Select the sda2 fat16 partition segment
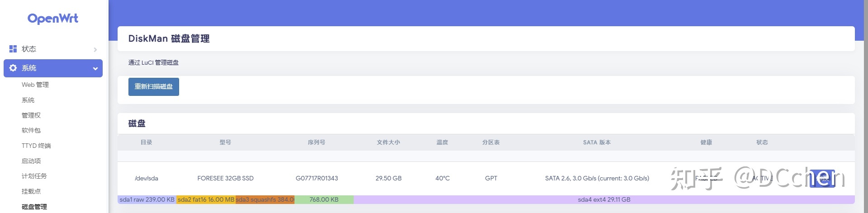Screen dimensions: 868x213 [x=206, y=199]
